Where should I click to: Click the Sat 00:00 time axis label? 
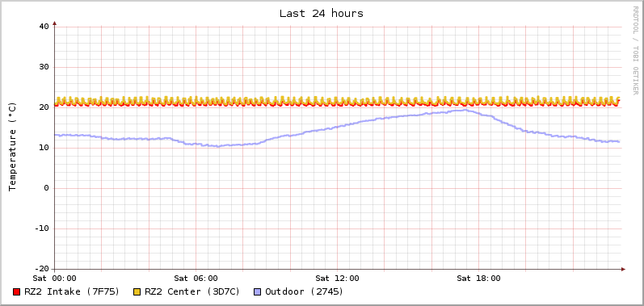(x=55, y=278)
